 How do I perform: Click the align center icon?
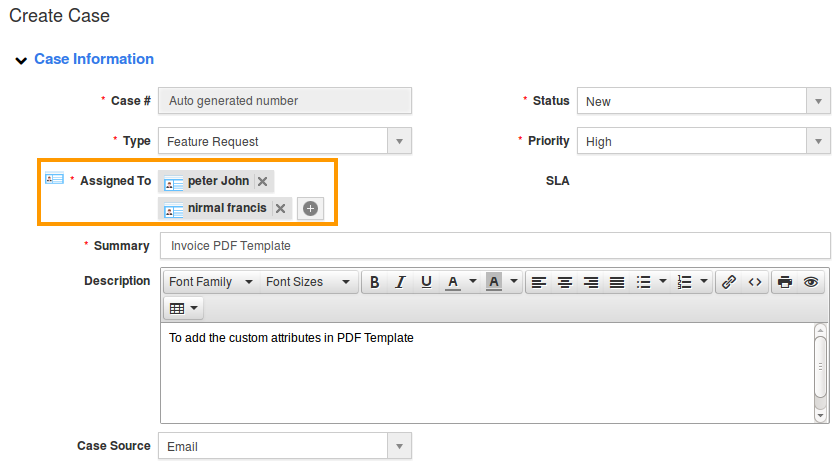[565, 282]
